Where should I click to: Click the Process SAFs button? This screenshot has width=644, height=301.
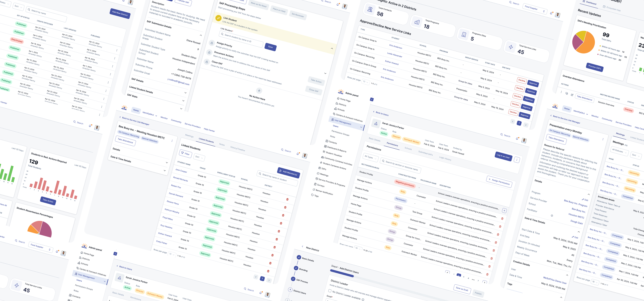(595, 67)
